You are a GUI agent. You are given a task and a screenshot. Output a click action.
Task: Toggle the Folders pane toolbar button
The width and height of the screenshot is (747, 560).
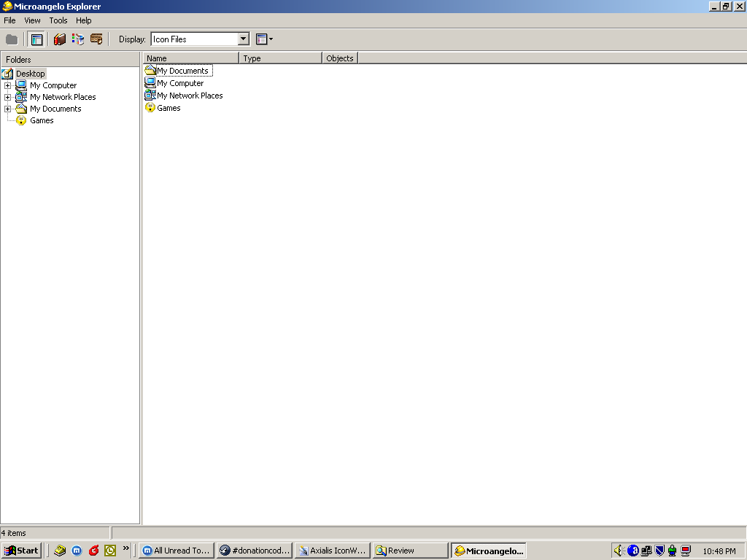click(x=36, y=39)
